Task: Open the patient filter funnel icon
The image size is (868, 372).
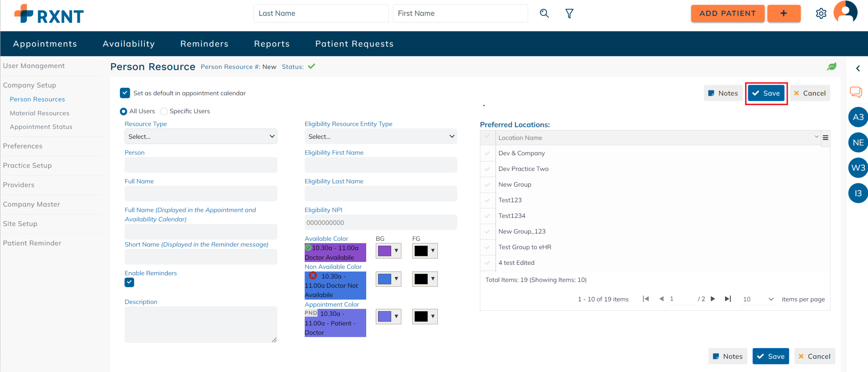Action: point(569,13)
